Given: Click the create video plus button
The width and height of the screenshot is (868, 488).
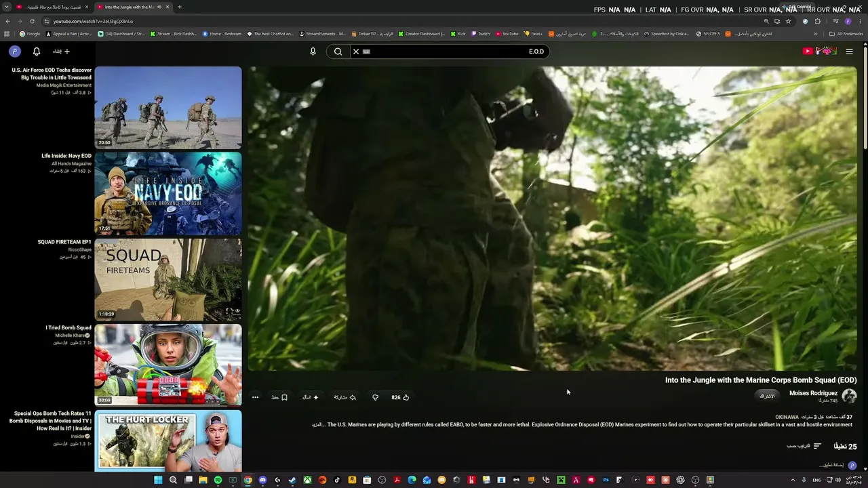Looking at the screenshot, I should 62,52.
